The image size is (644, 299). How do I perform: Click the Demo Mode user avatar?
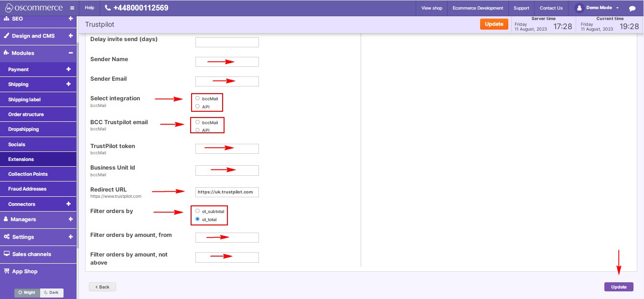tap(580, 8)
